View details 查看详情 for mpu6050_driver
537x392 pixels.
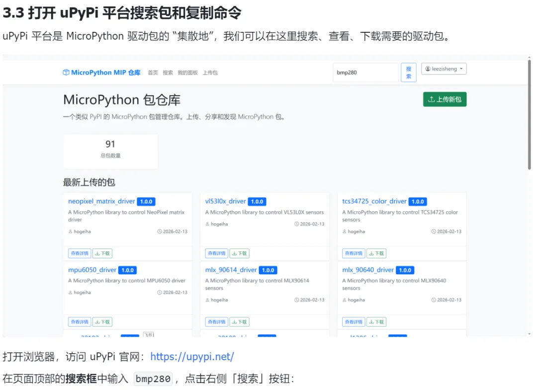80,322
